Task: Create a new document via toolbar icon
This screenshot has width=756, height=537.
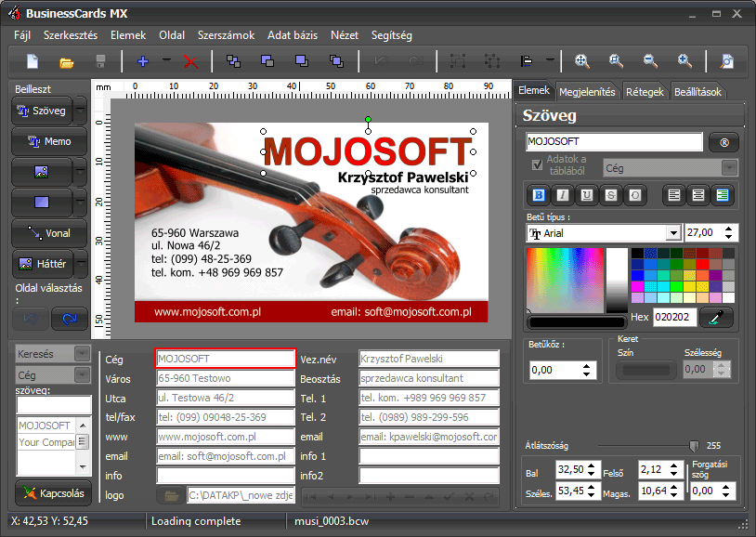Action: pyautogui.click(x=33, y=61)
